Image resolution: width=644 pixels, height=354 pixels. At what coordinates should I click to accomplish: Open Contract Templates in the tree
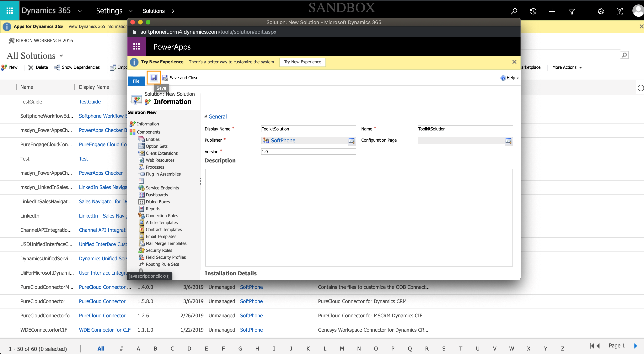[x=164, y=230]
